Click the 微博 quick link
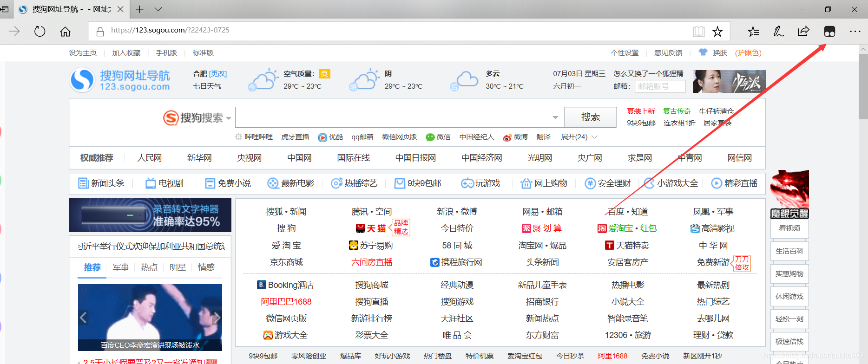This screenshot has height=364, width=868. tap(515, 137)
